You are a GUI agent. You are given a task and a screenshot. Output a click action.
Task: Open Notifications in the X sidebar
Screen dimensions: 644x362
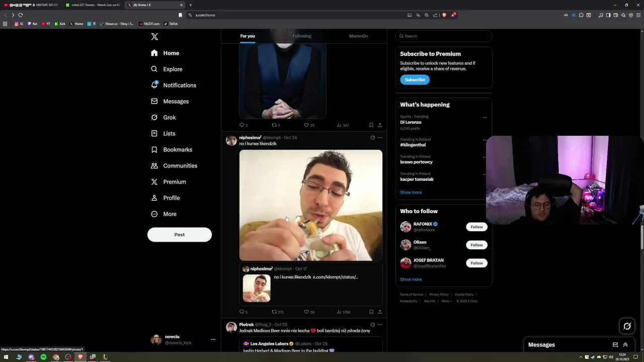pos(174,85)
